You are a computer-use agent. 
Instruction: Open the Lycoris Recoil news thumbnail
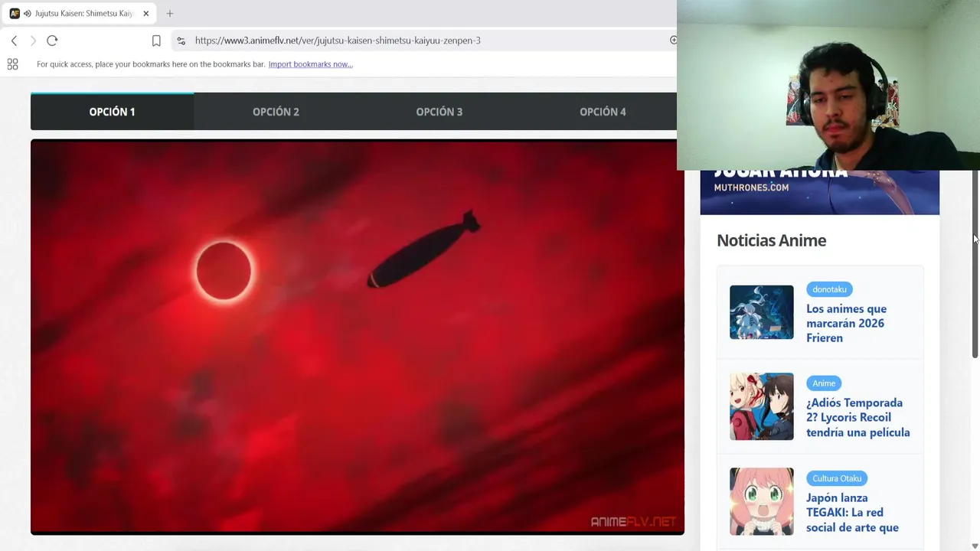coord(762,406)
